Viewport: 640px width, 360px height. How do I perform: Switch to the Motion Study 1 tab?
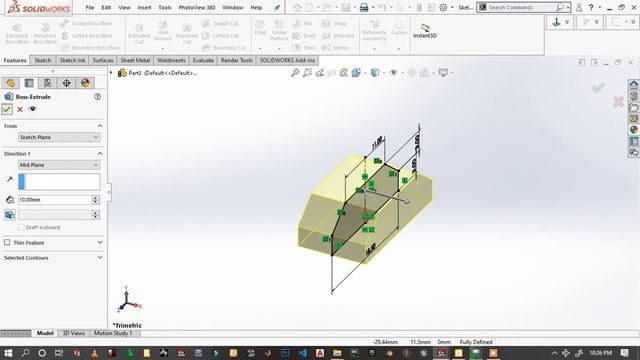tap(113, 333)
